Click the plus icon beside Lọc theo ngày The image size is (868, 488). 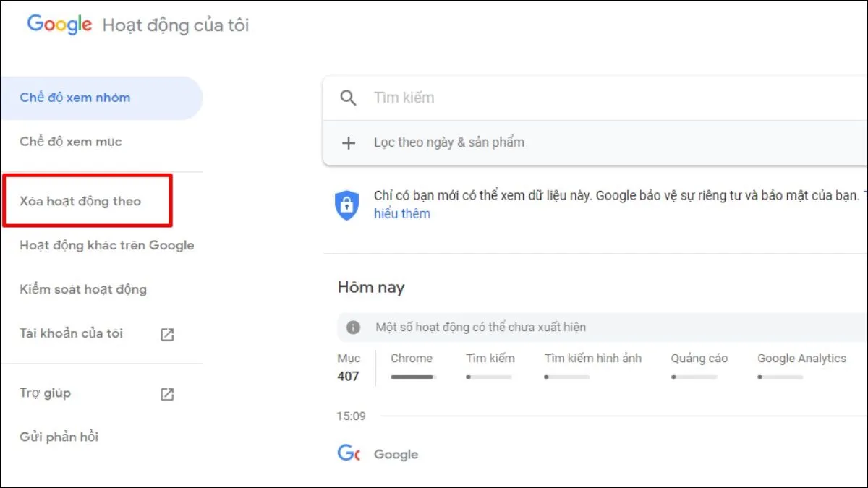pos(349,142)
